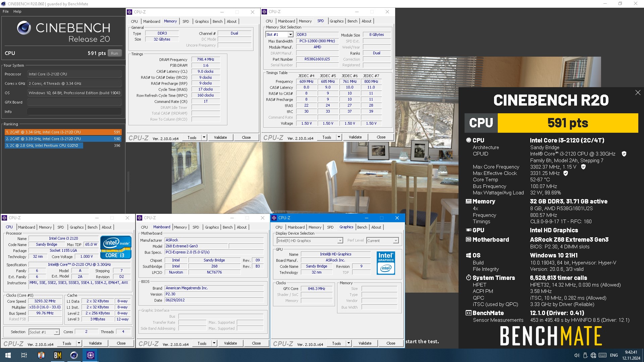The height and width of the screenshot is (362, 644).
Task: Click CPU-Z title icon in Memory window
Action: (x=129, y=12)
